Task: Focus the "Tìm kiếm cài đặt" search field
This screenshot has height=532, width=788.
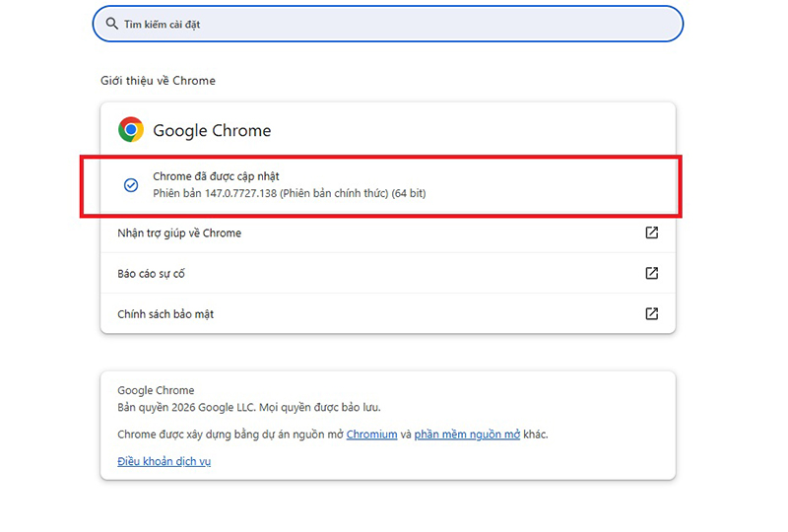Action: coord(387,24)
